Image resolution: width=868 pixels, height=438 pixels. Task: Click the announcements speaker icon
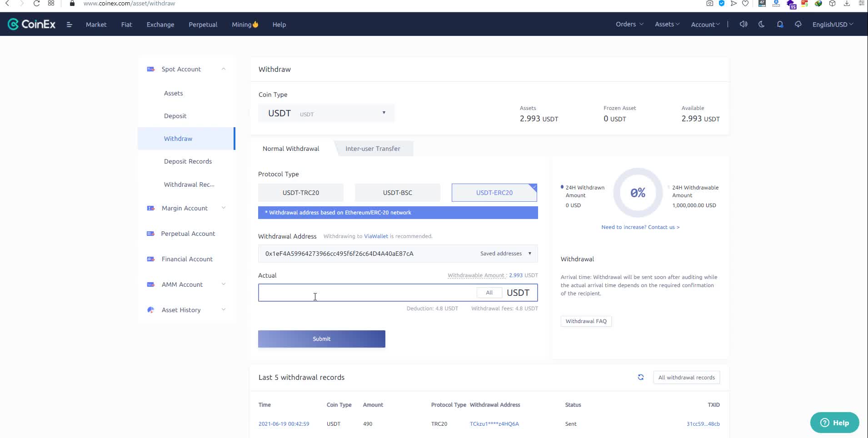click(x=743, y=25)
